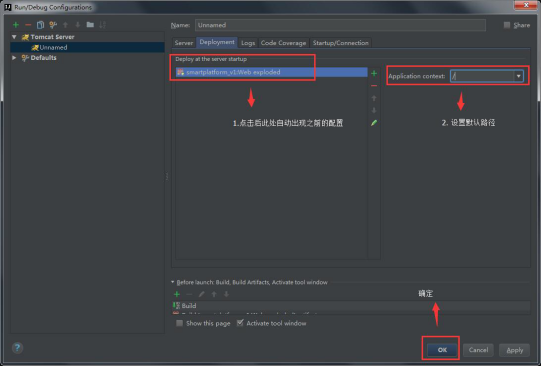Open the Logs tab
The image size is (542, 367).
(x=248, y=43)
